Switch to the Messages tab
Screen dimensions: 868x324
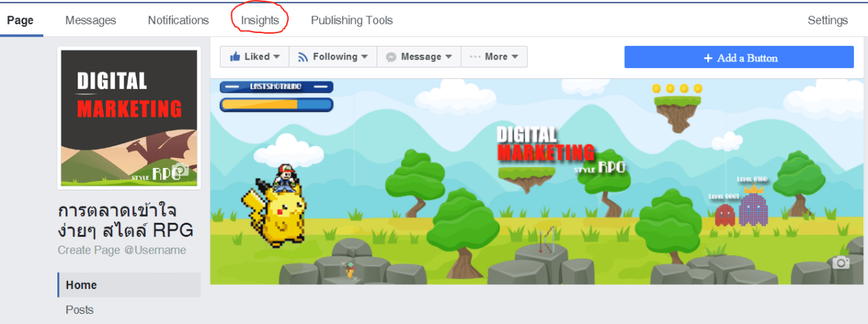click(x=90, y=20)
